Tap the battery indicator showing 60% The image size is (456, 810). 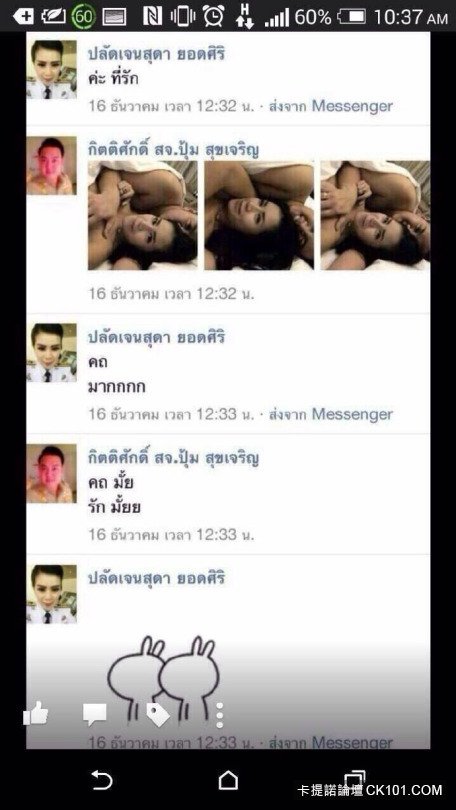351,17
